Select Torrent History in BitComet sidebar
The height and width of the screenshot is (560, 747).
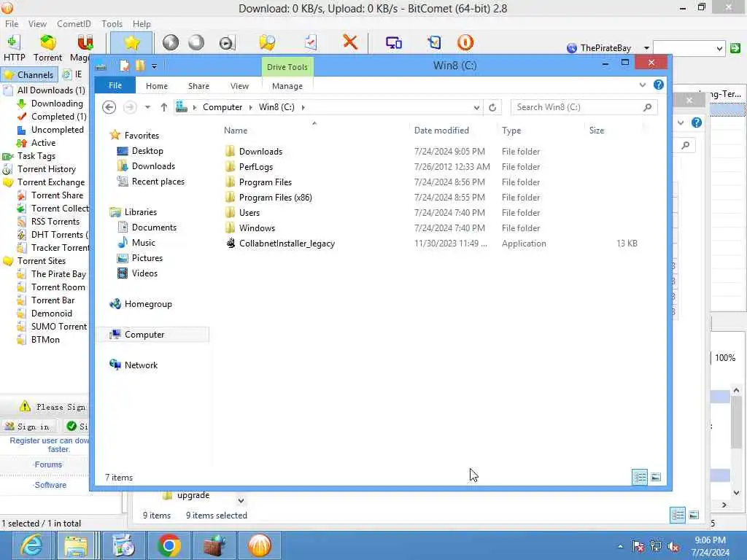point(39,169)
